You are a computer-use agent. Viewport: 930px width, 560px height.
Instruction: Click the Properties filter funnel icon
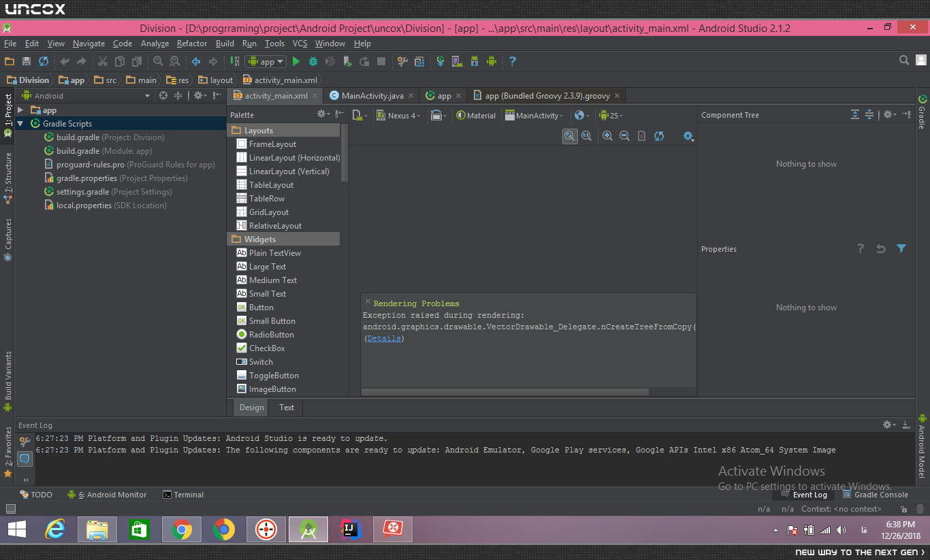click(901, 249)
